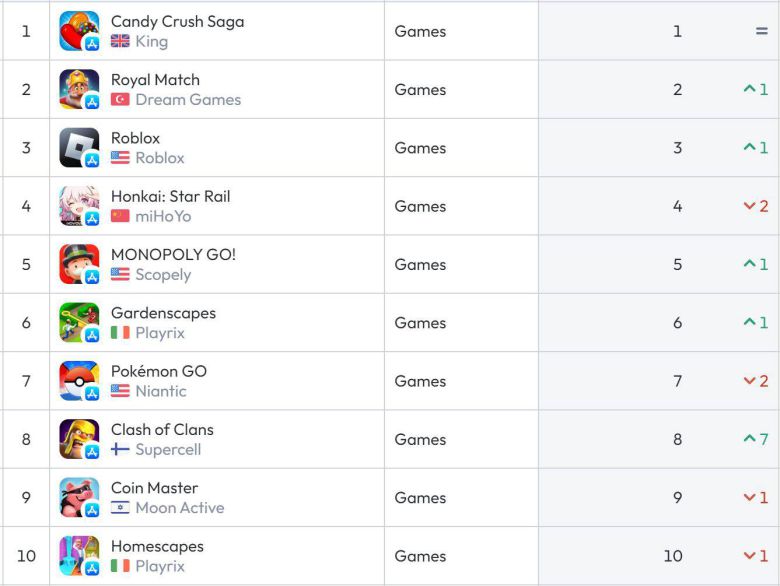The width and height of the screenshot is (780, 586).
Task: Select the Supercell publisher name
Action: [168, 450]
